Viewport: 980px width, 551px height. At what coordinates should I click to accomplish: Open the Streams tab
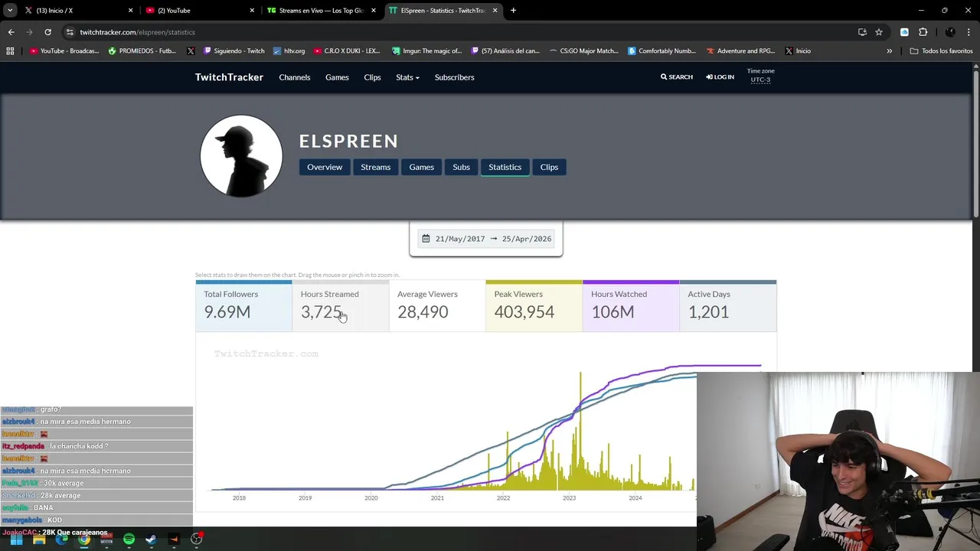coord(376,167)
